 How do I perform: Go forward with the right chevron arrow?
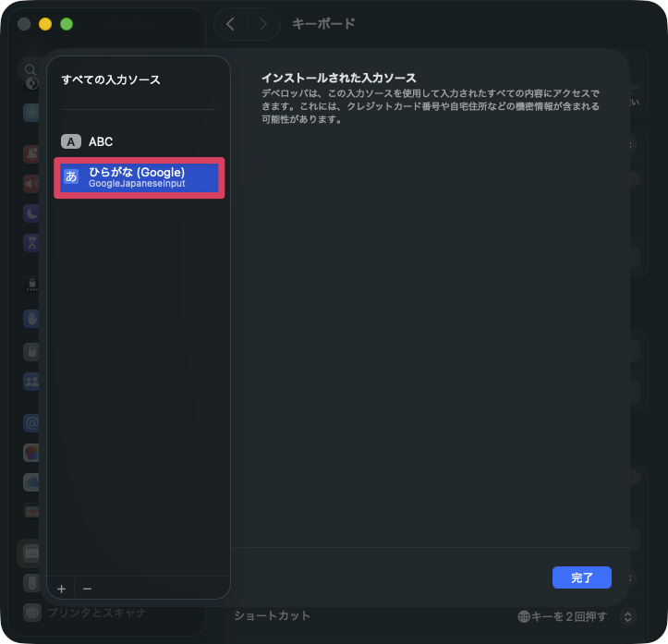(263, 24)
